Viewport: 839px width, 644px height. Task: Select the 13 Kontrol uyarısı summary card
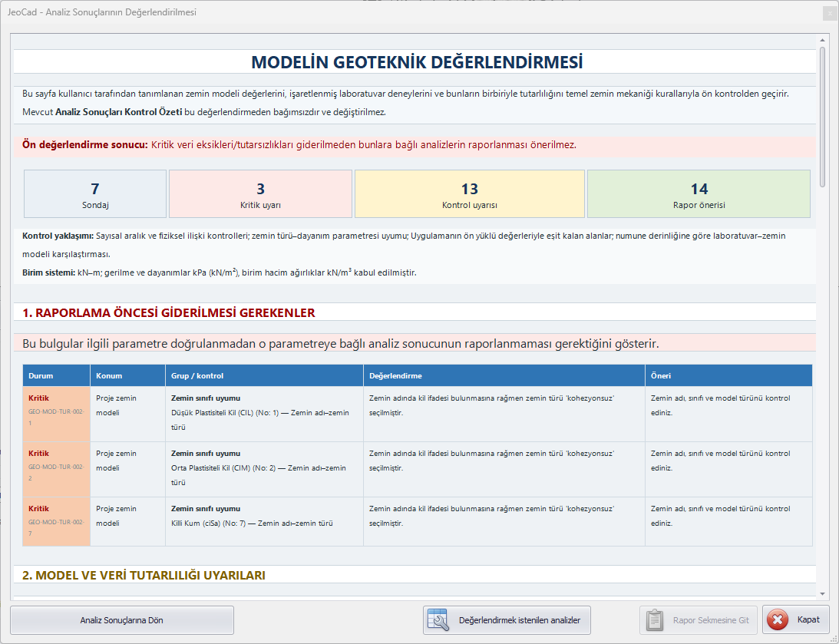[x=470, y=194]
